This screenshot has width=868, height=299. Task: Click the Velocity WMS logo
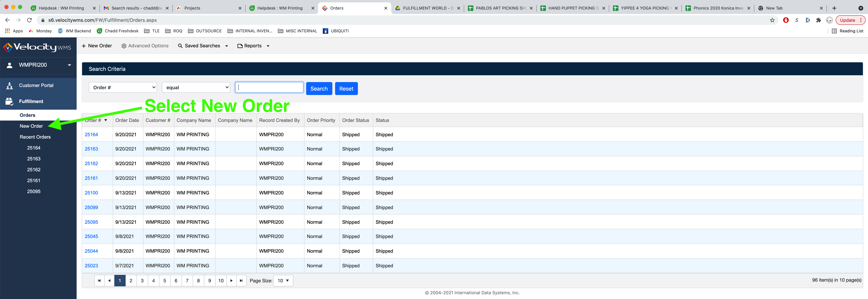point(37,47)
